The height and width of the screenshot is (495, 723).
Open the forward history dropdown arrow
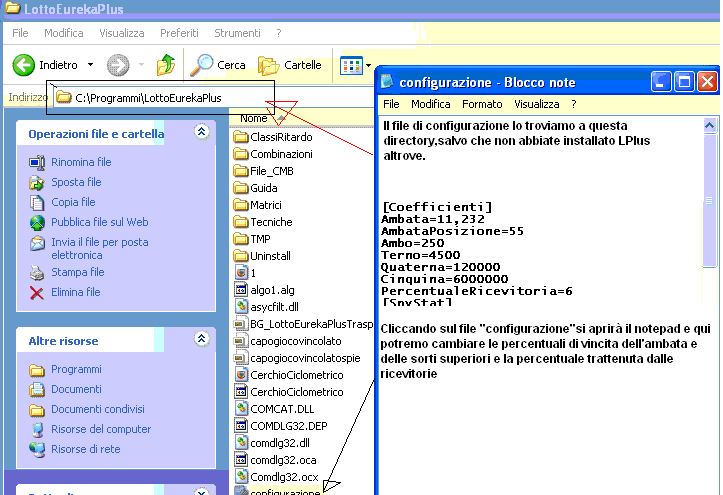click(x=142, y=65)
